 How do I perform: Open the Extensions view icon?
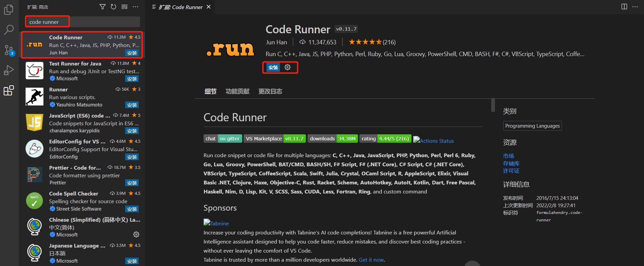point(9,91)
